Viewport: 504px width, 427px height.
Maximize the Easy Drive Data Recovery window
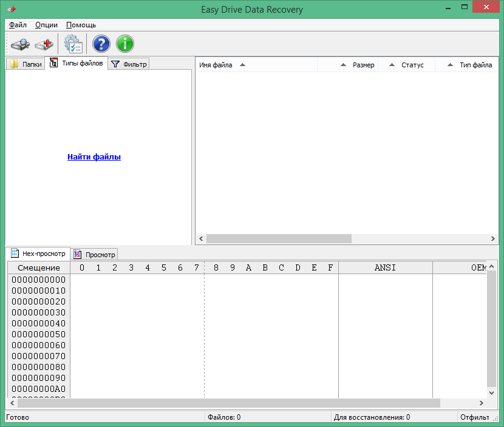(x=464, y=7)
